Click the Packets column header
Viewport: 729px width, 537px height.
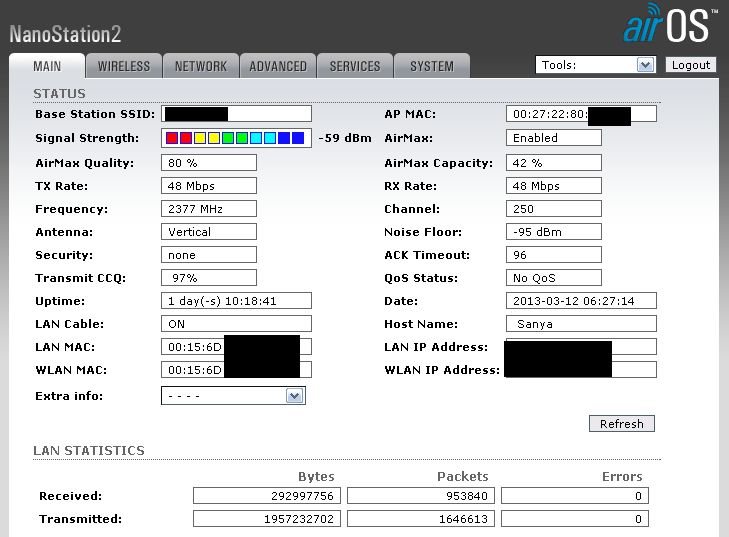point(463,477)
